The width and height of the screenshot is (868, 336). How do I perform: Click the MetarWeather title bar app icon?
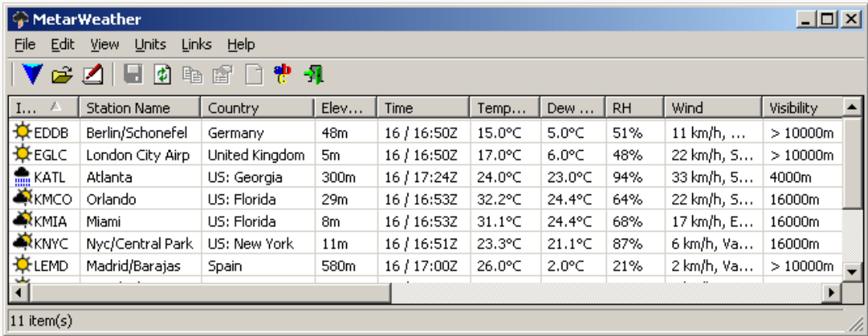[x=20, y=20]
